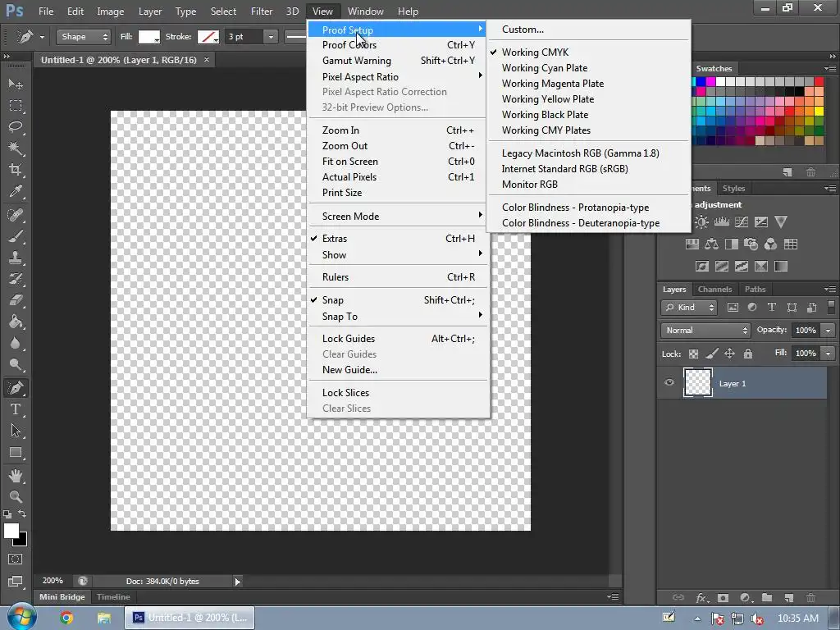The width and height of the screenshot is (840, 630).
Task: Toggle lock position for layer
Action: coord(729,354)
